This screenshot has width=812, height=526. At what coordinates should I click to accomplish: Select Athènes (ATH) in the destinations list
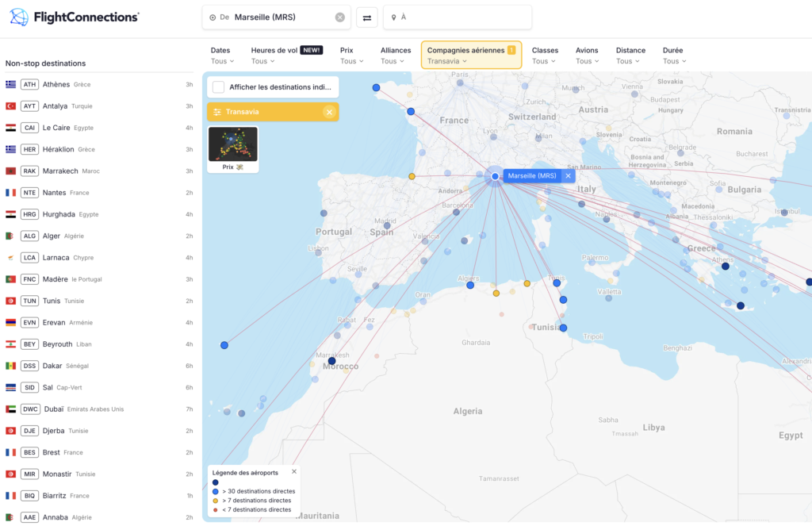click(99, 84)
